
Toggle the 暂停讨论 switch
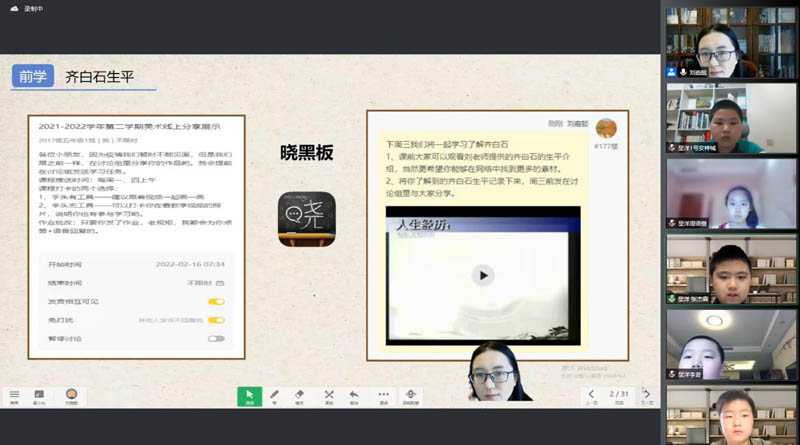pyautogui.click(x=216, y=339)
